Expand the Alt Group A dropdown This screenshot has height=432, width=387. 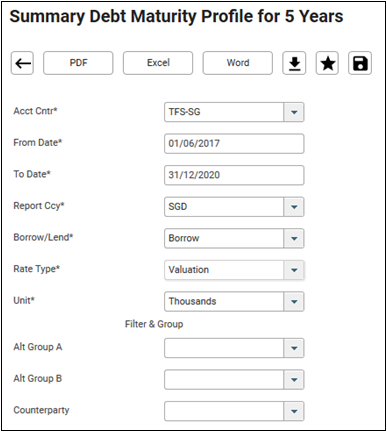click(x=294, y=348)
